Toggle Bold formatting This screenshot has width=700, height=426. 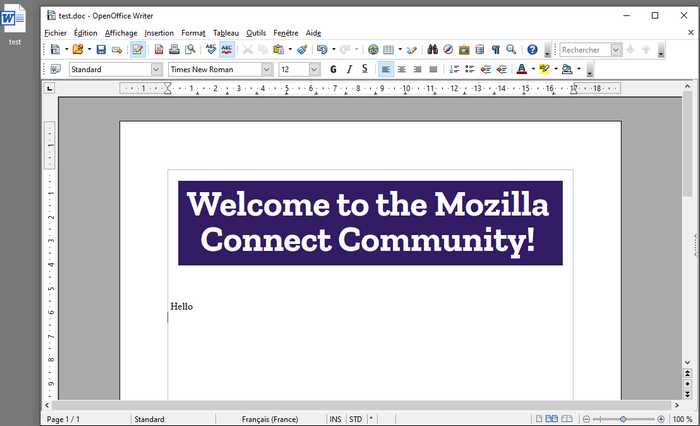pyautogui.click(x=334, y=70)
